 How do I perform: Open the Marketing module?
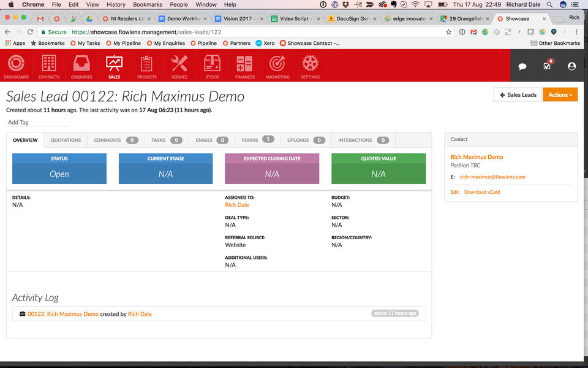[x=277, y=66]
